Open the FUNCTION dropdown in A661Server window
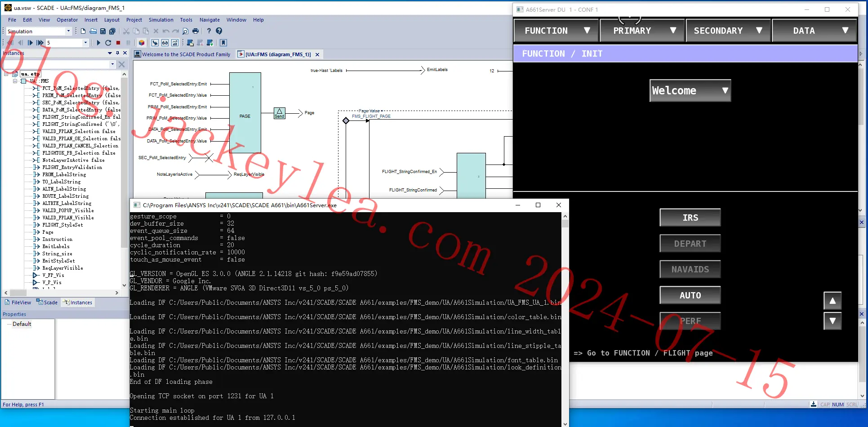The height and width of the screenshot is (427, 868). coord(556,31)
